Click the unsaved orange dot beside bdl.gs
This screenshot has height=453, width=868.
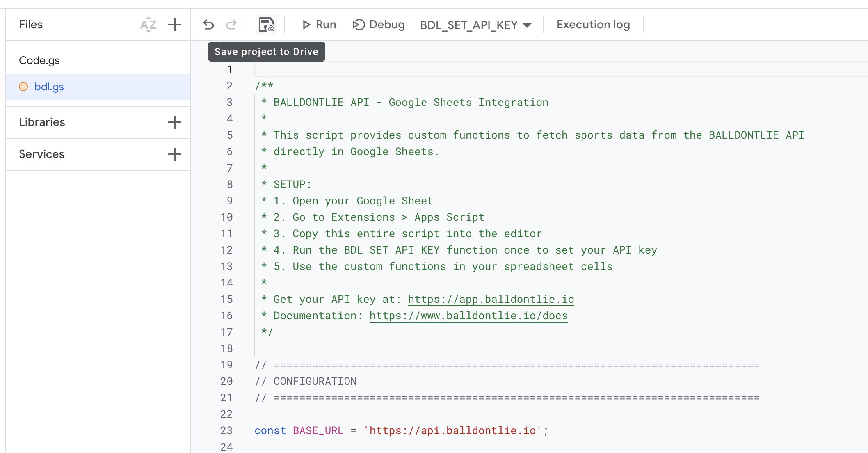(x=23, y=87)
